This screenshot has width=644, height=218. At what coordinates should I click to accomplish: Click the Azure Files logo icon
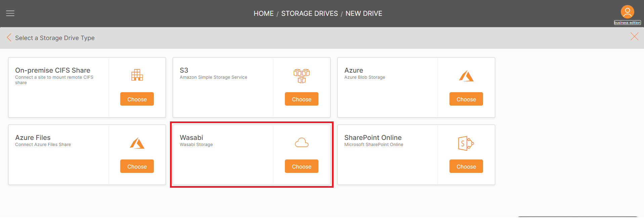pyautogui.click(x=137, y=143)
